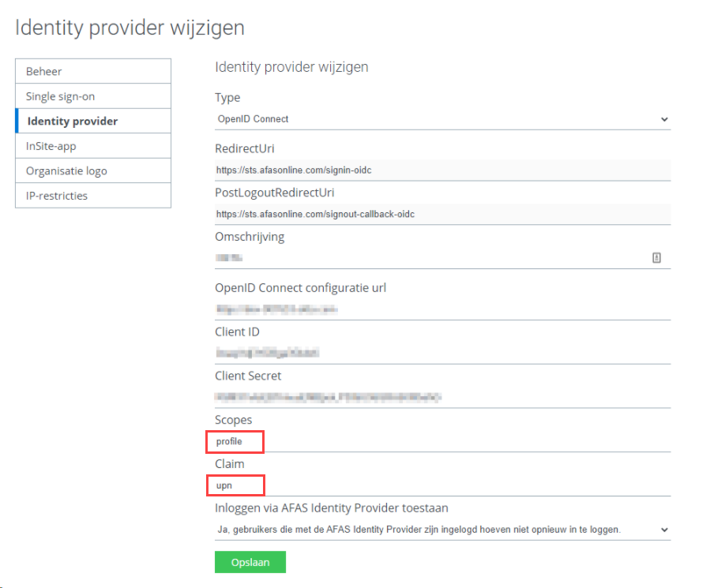The height and width of the screenshot is (588, 725).
Task: Click the Identity provider wijzigen page heading
Action: point(130,28)
